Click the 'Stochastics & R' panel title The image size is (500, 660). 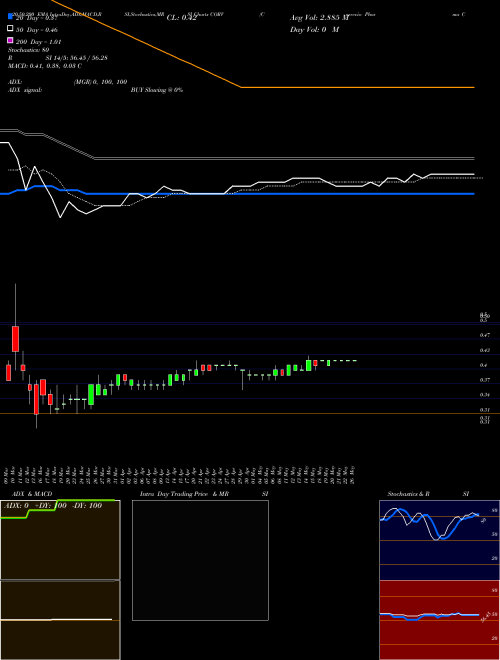409,494
